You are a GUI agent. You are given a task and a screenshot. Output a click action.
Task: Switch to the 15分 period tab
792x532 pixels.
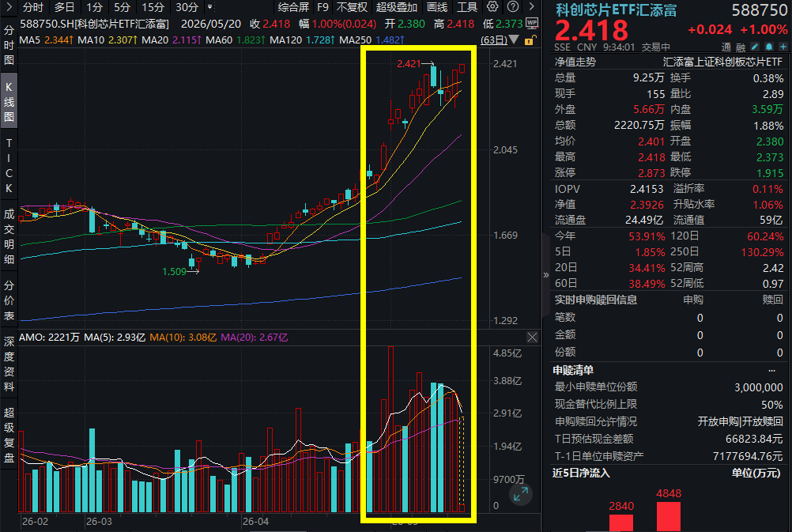click(x=153, y=7)
